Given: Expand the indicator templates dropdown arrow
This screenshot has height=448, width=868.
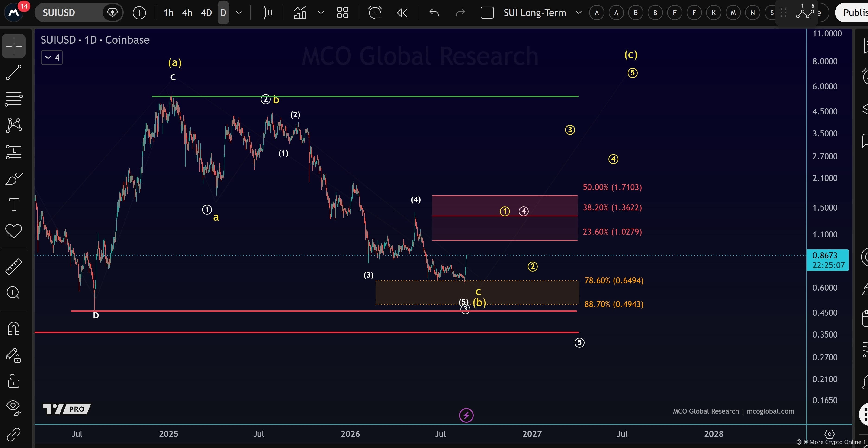Looking at the screenshot, I should 321,13.
